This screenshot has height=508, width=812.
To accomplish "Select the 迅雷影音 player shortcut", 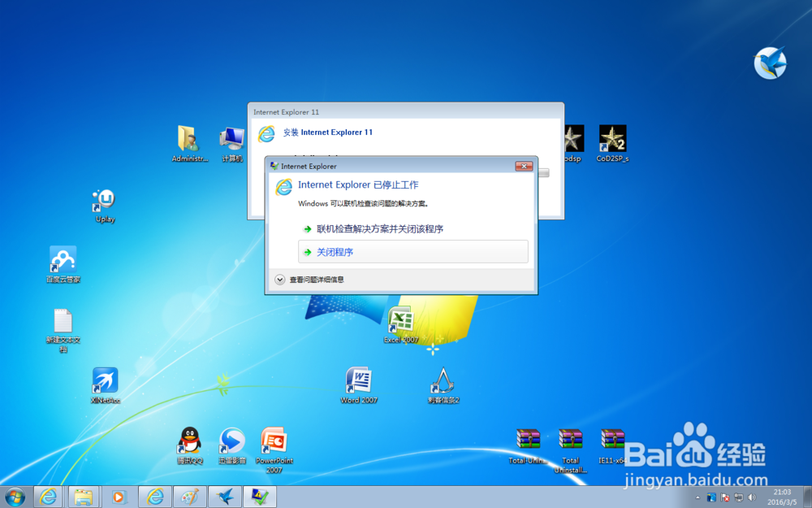I will pos(232,445).
